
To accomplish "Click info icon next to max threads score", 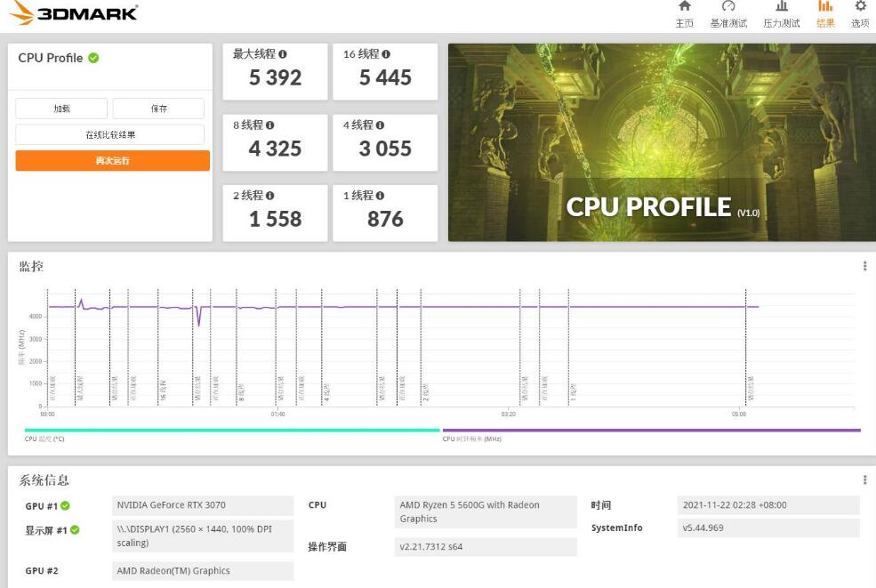I will [x=283, y=54].
